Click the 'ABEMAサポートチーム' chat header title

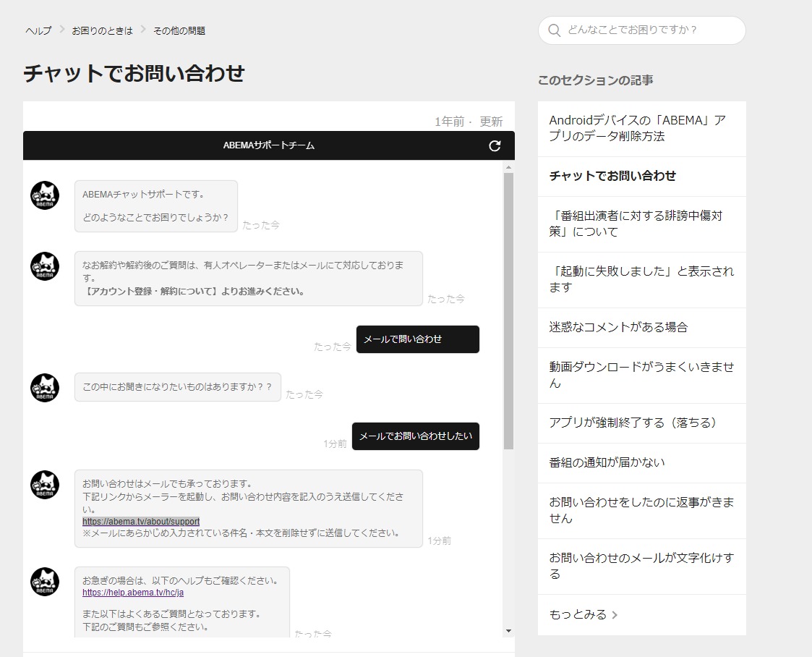269,145
